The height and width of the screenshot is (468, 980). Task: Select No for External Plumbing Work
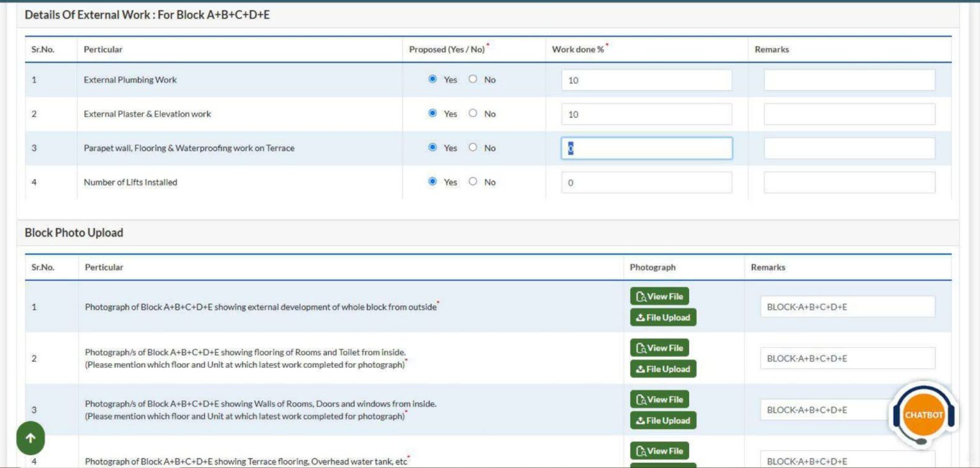click(473, 79)
